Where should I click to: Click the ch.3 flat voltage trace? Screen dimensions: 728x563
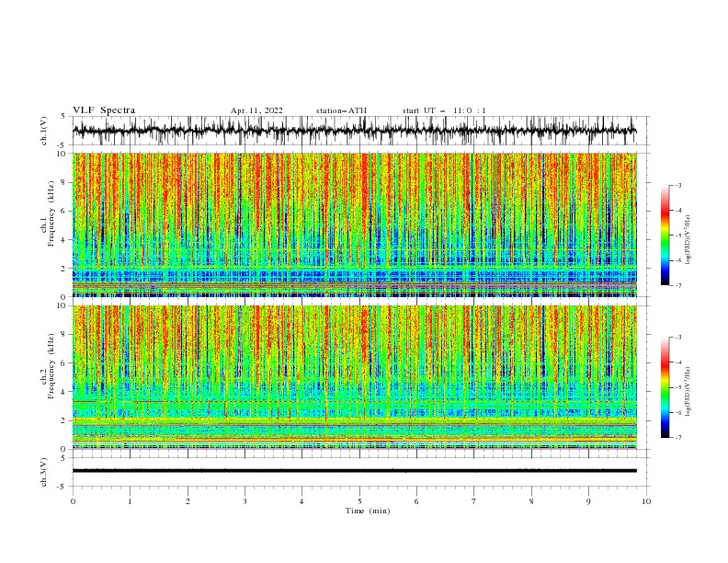[x=355, y=471]
